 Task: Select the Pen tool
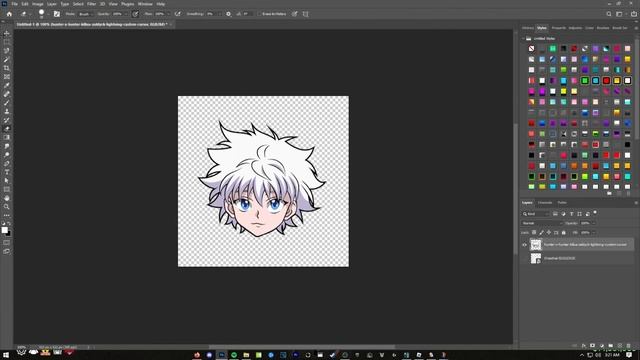[x=7, y=163]
